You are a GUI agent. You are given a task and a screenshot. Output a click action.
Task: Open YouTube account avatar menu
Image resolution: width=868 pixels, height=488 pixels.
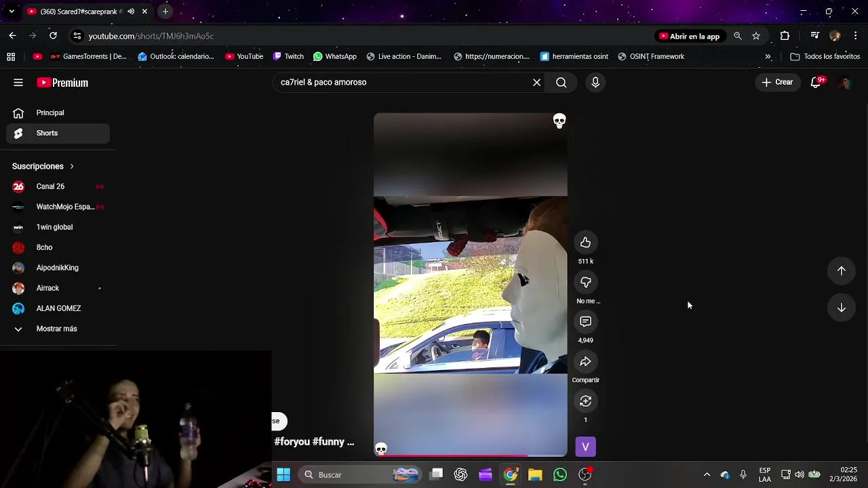pos(844,83)
